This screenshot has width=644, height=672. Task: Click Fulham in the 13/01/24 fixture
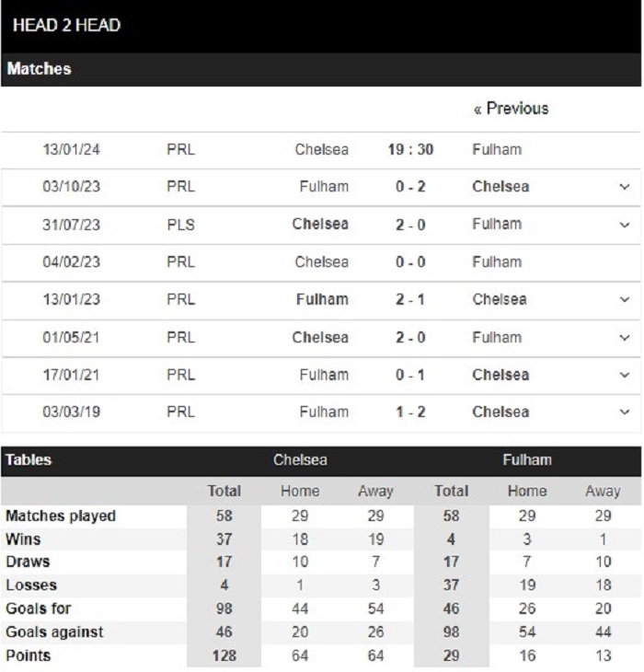pyautogui.click(x=497, y=149)
